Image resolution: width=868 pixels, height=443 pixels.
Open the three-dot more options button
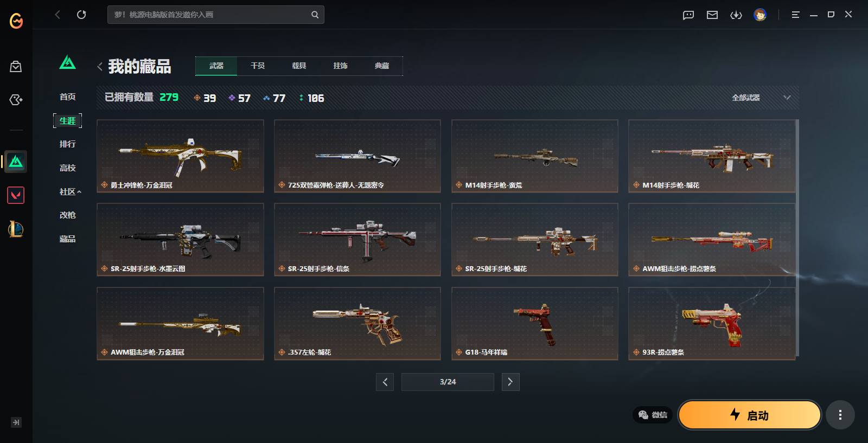coord(840,415)
